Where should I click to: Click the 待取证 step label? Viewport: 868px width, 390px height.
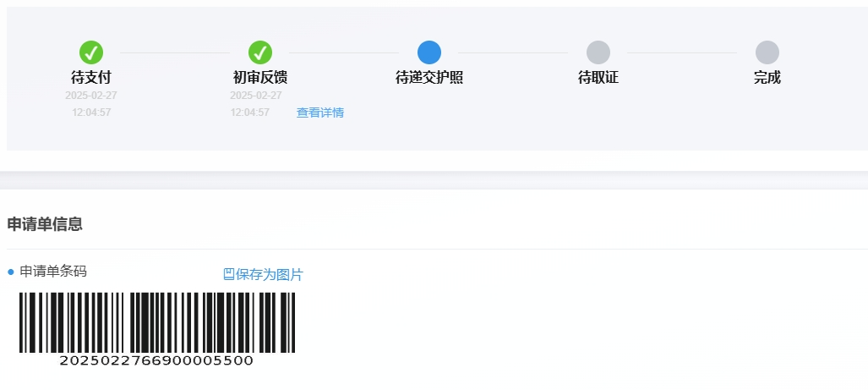tap(598, 78)
